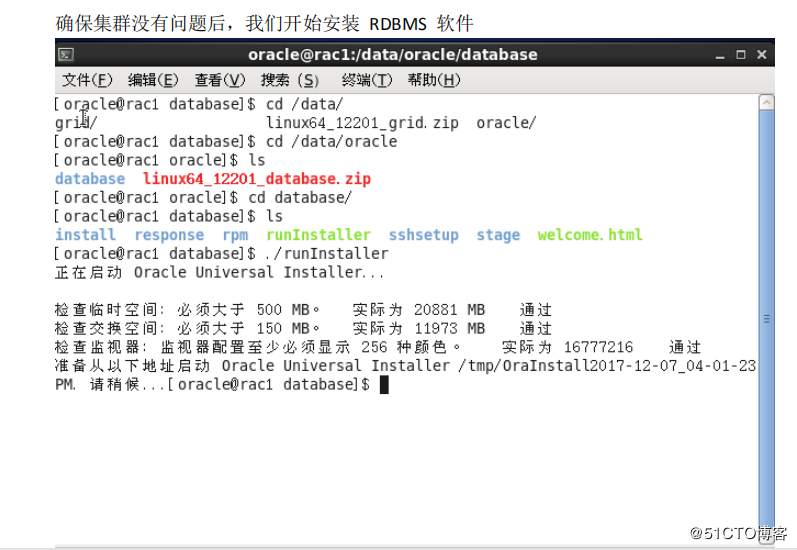Click the green 'welcome.html' file entry

pyautogui.click(x=590, y=235)
